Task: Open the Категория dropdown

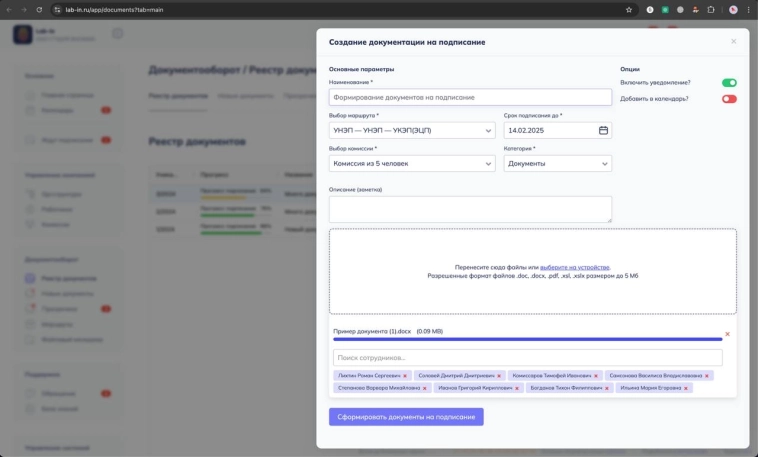Action: pyautogui.click(x=557, y=163)
